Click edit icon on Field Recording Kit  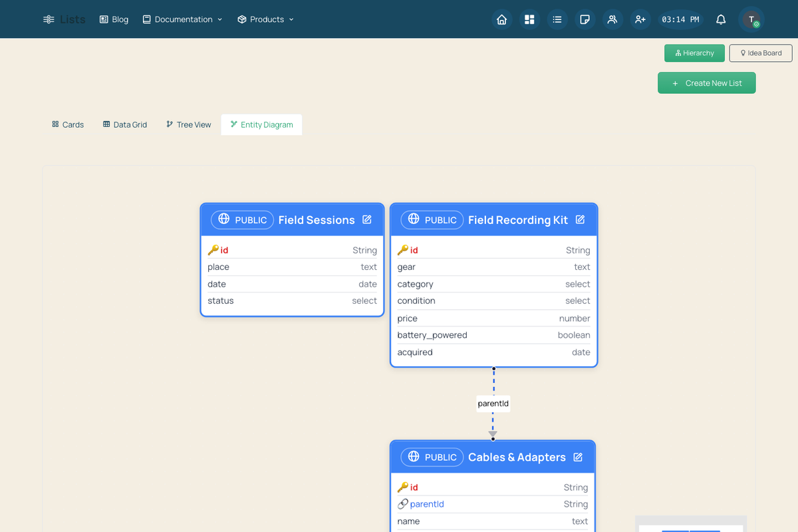580,219
